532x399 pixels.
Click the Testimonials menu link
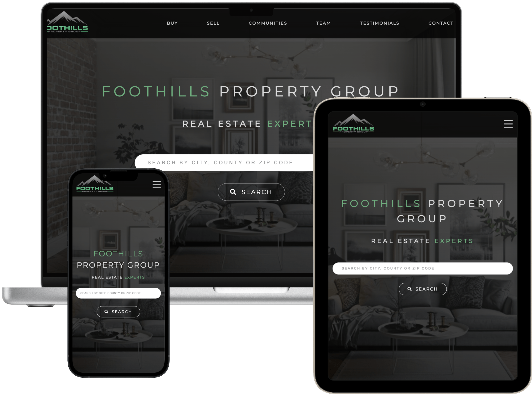[379, 11]
